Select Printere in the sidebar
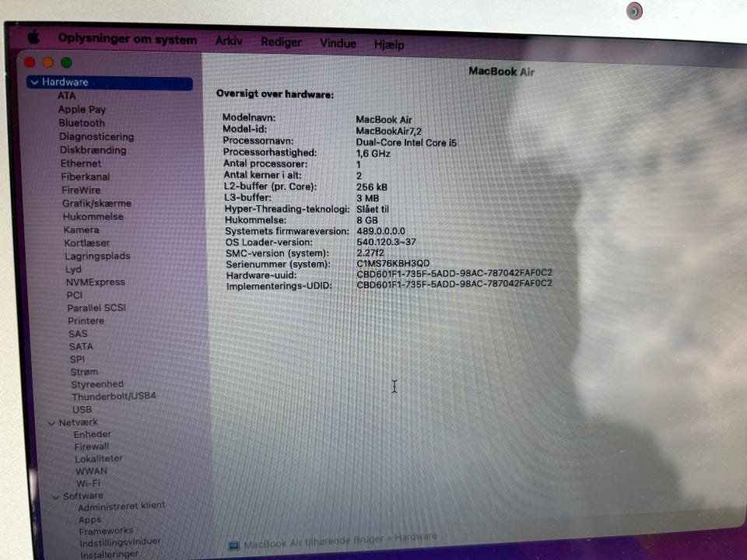747x560 pixels. (x=86, y=321)
